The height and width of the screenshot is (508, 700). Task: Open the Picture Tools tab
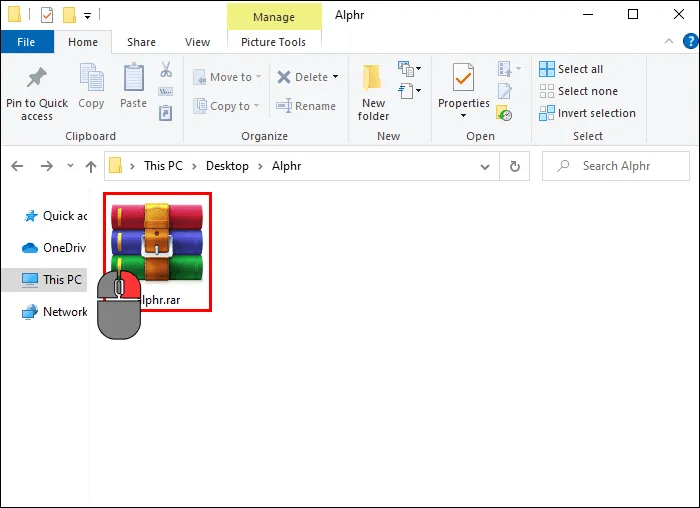(274, 42)
